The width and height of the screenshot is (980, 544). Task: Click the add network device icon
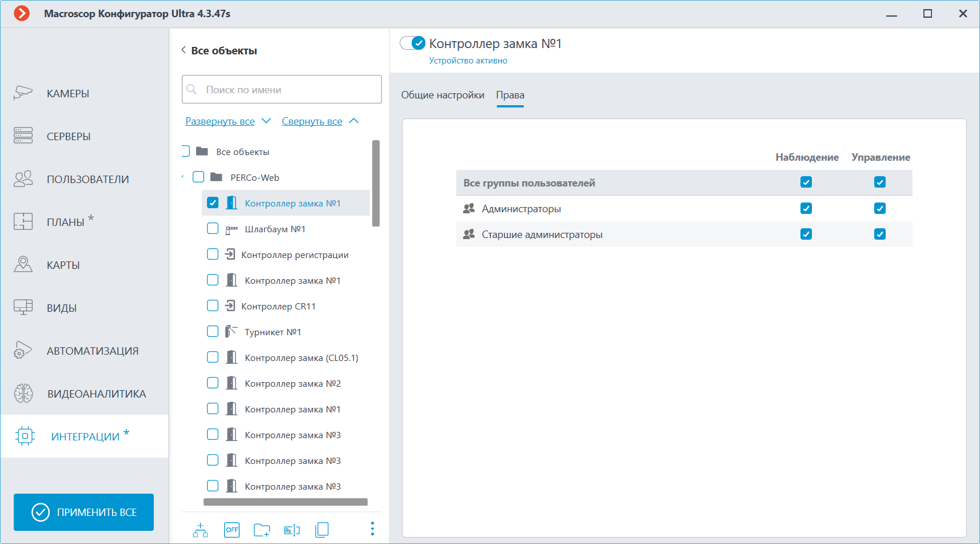click(x=200, y=530)
